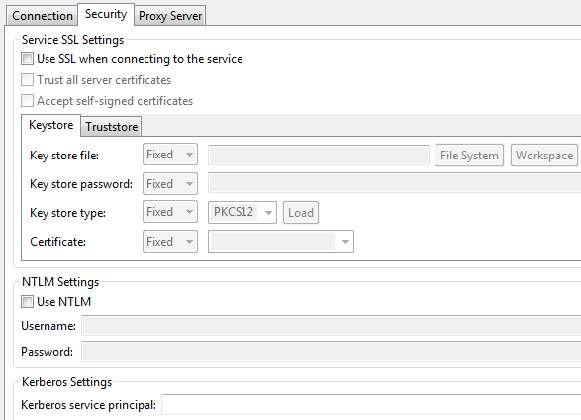Open the Proxy Server tab
This screenshot has width=581, height=420.
(x=170, y=16)
